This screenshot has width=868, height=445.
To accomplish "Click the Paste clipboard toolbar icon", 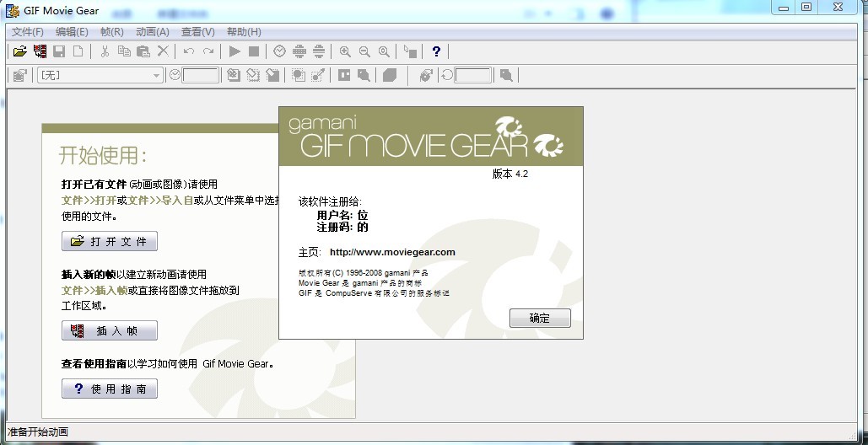I will (143, 51).
